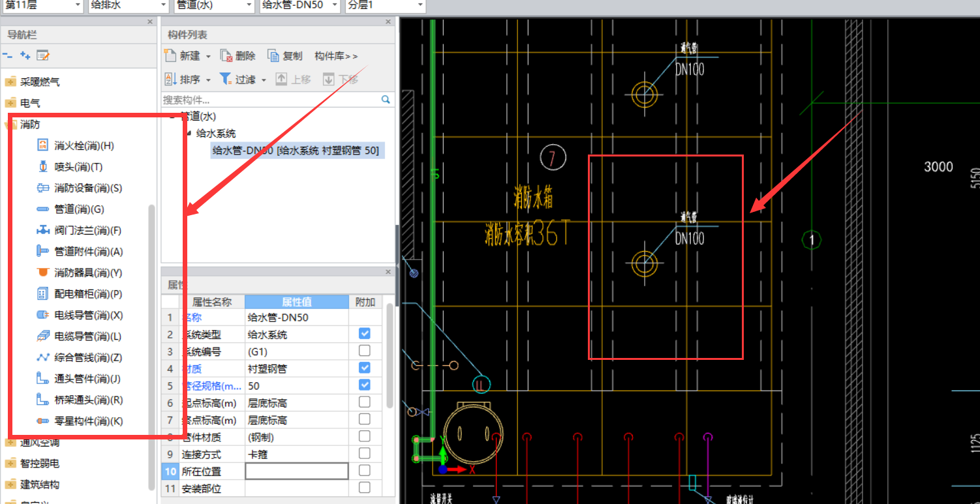Select the 配电箱柜(消)(P) icon
The height and width of the screenshot is (504, 980).
click(43, 294)
